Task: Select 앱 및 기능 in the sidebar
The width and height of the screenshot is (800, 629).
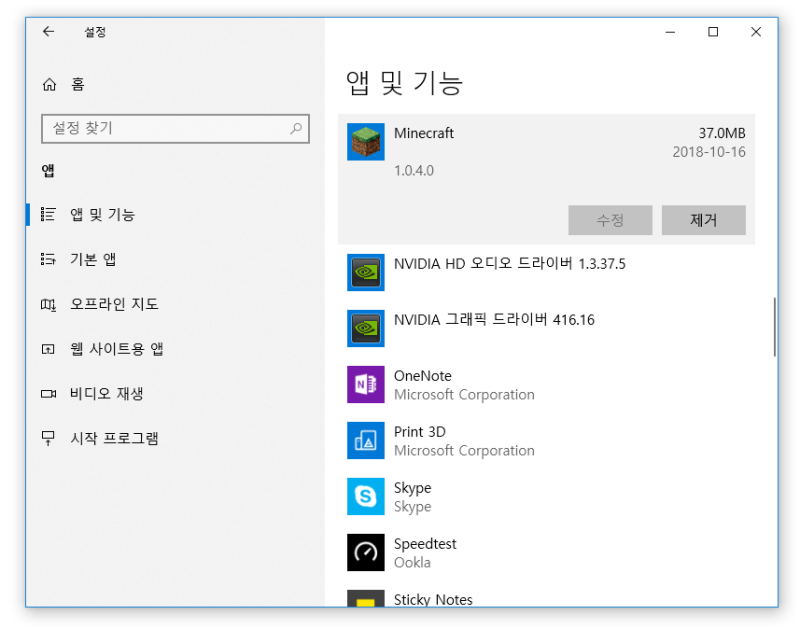Action: [x=175, y=214]
